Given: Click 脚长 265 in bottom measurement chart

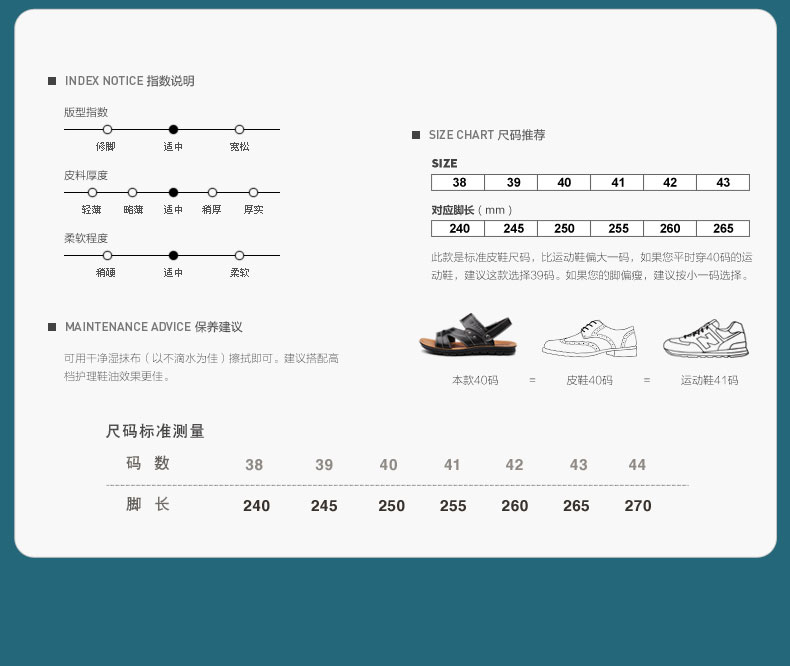Looking at the screenshot, I should click(x=576, y=505).
